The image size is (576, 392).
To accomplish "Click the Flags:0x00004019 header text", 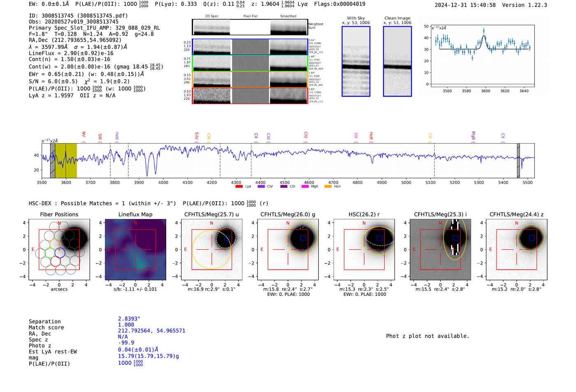I will (339, 4).
